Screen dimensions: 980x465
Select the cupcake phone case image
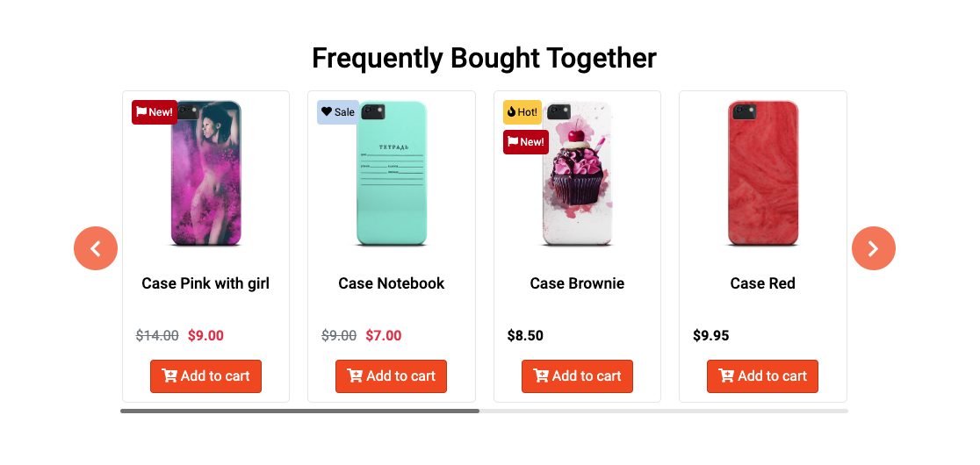pos(577,174)
